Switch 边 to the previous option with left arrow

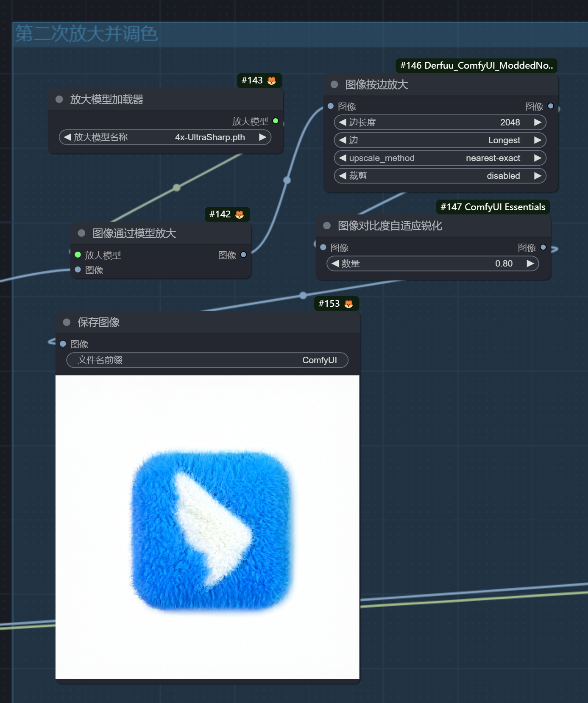343,140
